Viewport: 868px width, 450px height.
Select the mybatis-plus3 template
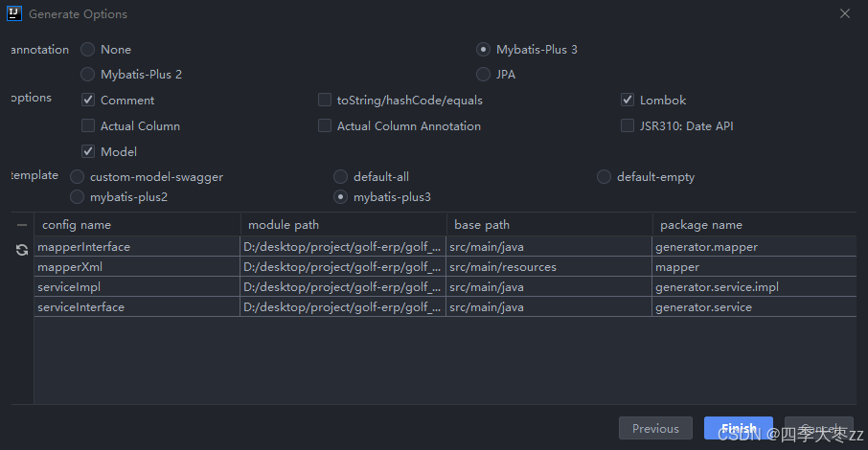[340, 196]
